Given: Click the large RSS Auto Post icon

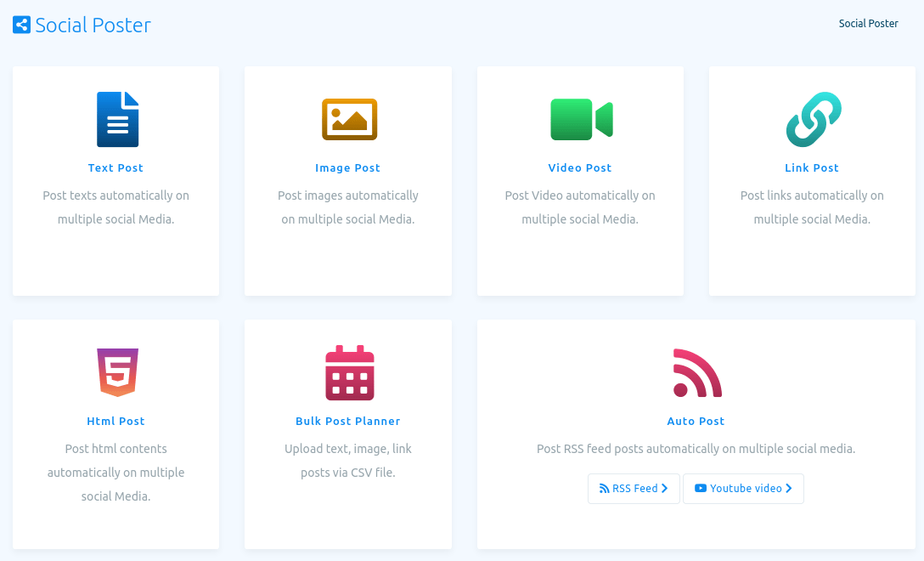Looking at the screenshot, I should coord(696,372).
